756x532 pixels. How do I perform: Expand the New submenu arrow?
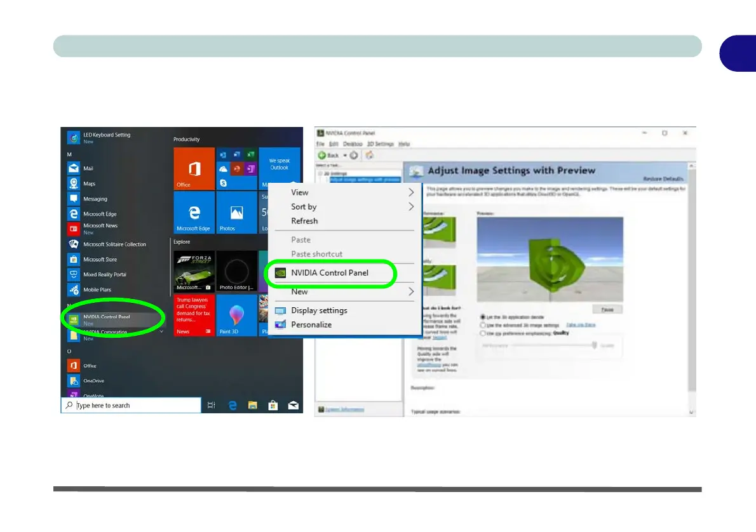coord(411,291)
